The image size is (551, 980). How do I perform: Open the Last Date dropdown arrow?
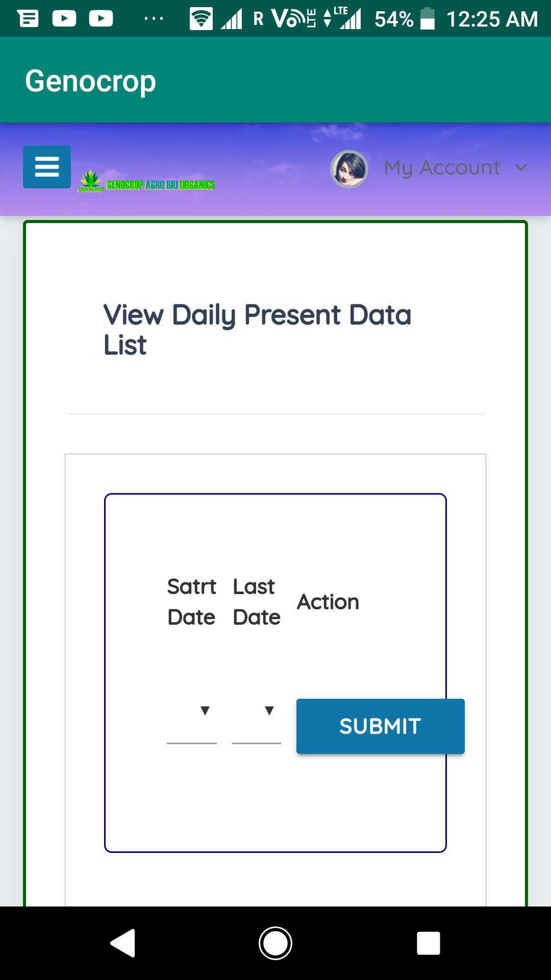[269, 710]
